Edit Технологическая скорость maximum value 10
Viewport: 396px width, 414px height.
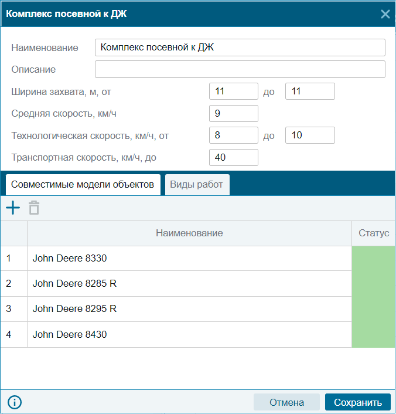310,135
